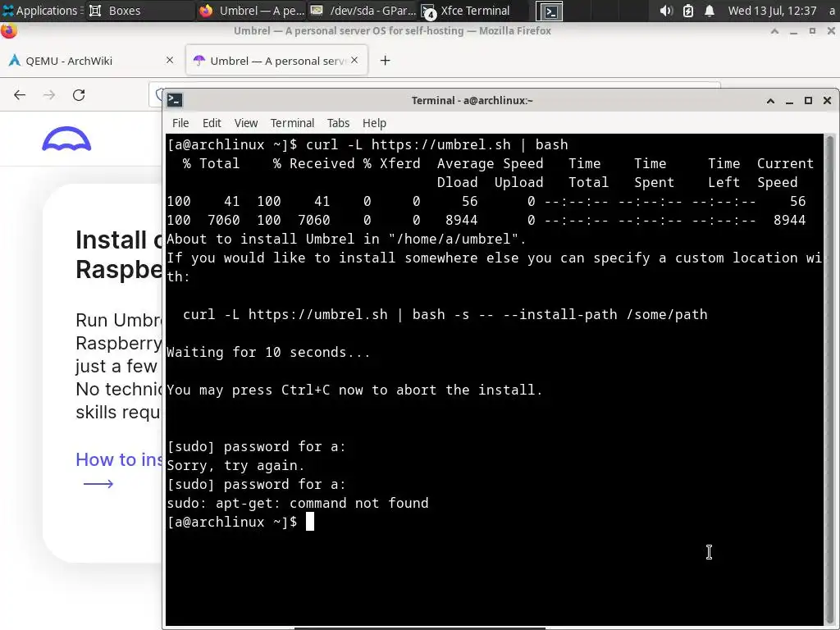840x630 pixels.
Task: Close the QEMU - ArchWiki tab
Action: coord(170,60)
